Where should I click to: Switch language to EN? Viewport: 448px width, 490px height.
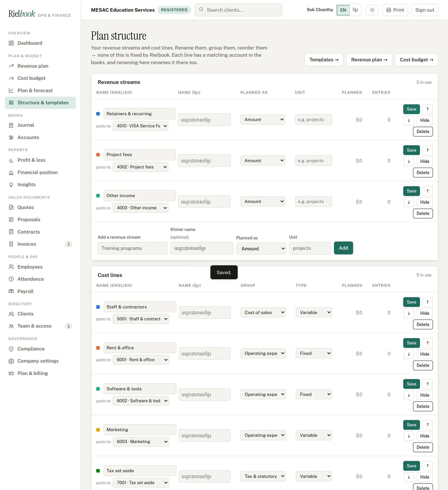pos(343,10)
